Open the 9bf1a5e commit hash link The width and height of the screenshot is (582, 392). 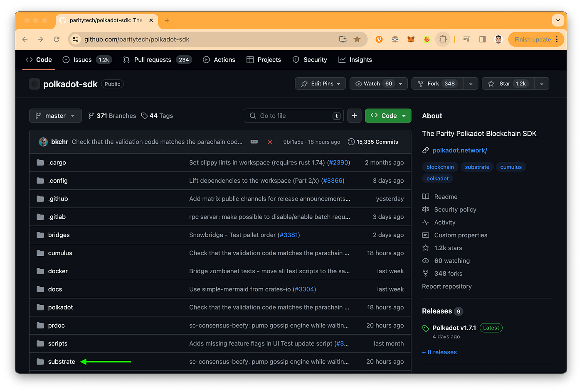point(293,142)
